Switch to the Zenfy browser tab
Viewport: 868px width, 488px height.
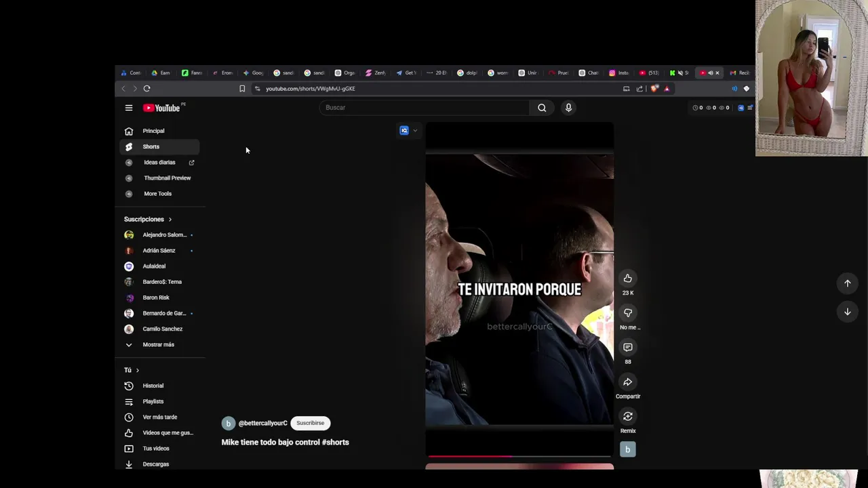(375, 73)
